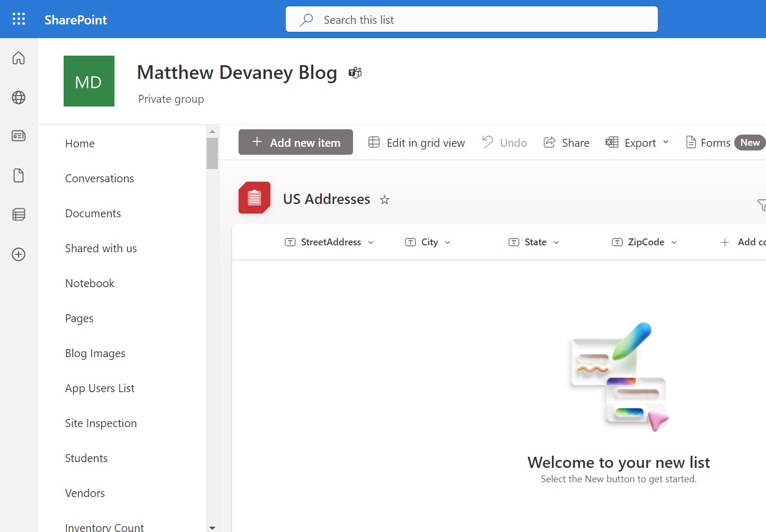Viewport: 766px width, 532px height.
Task: Expand the ZipCode column dropdown
Action: [x=674, y=243]
